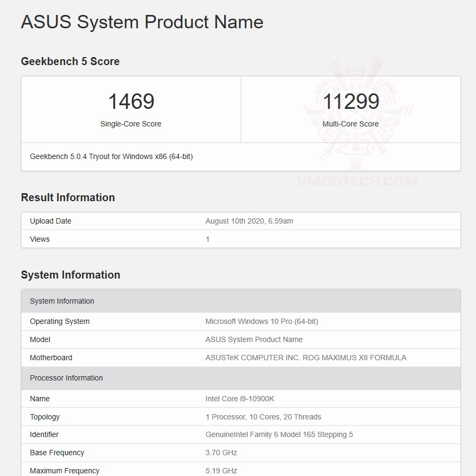Click the ROG MAXIMUS XII FORMULA motherboard value
Viewport: 476px width, 476px height.
click(306, 358)
